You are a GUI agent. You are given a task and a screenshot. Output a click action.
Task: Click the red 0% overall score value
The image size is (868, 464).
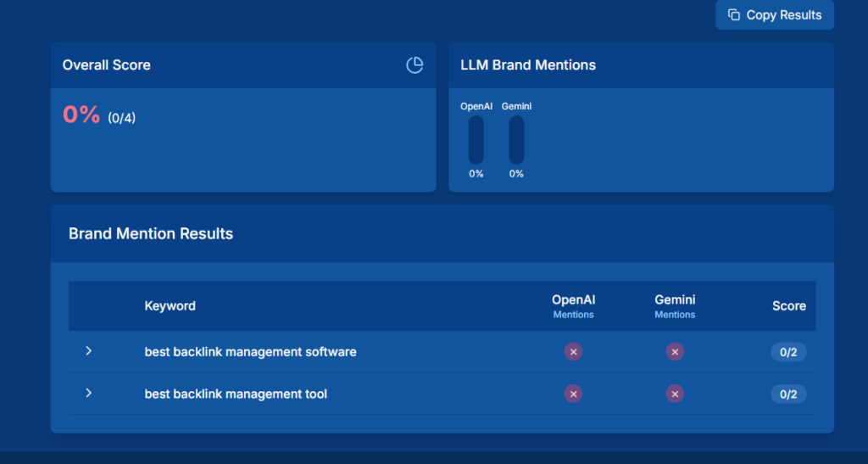point(81,115)
